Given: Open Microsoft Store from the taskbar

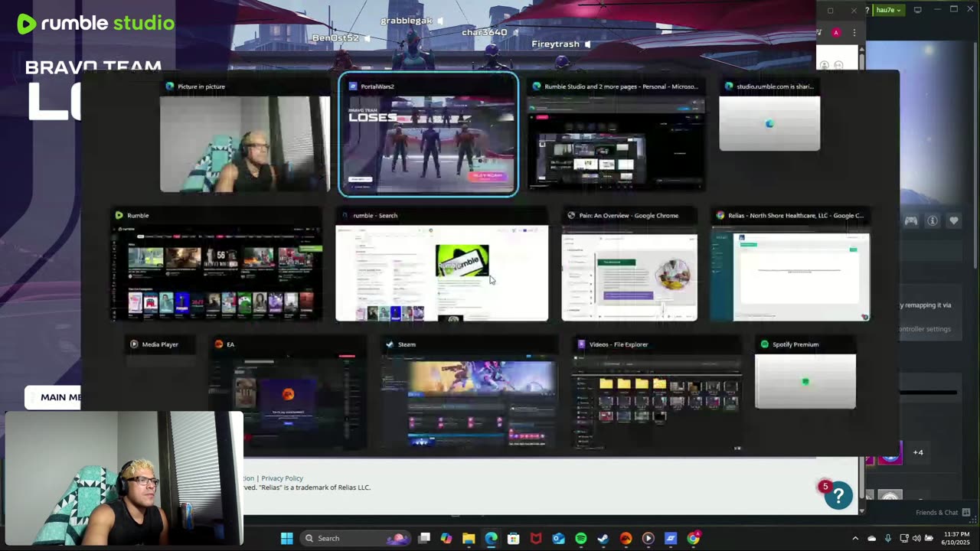Looking at the screenshot, I should point(514,538).
